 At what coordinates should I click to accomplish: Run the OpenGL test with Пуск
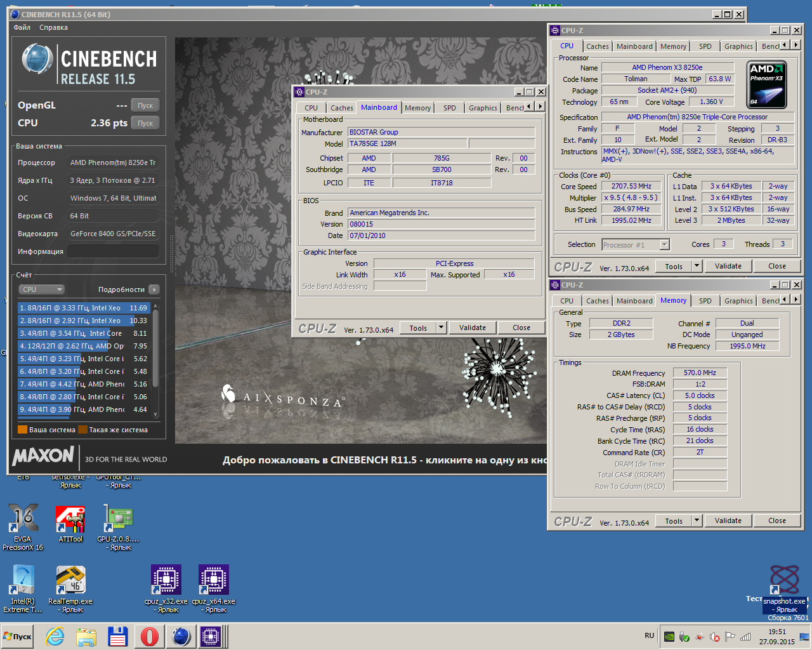(145, 105)
